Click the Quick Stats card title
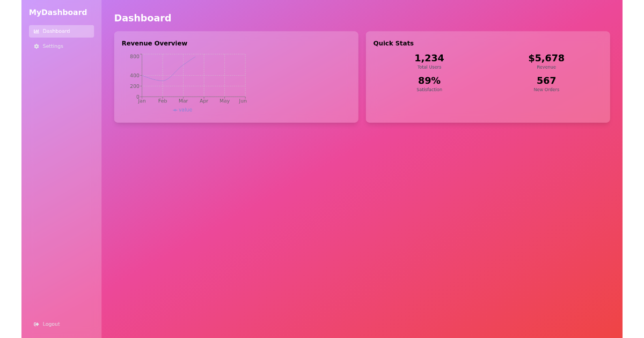 tap(393, 43)
